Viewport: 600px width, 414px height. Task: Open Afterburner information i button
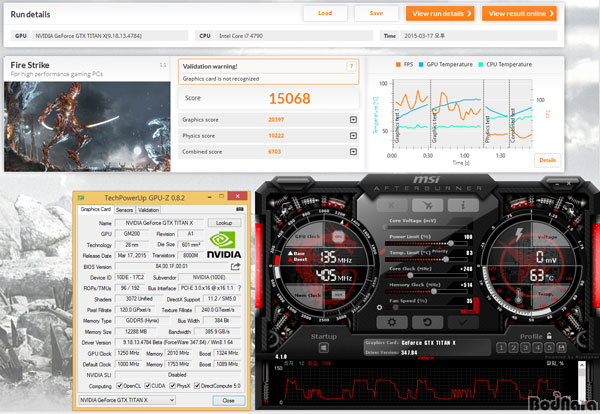463,205
